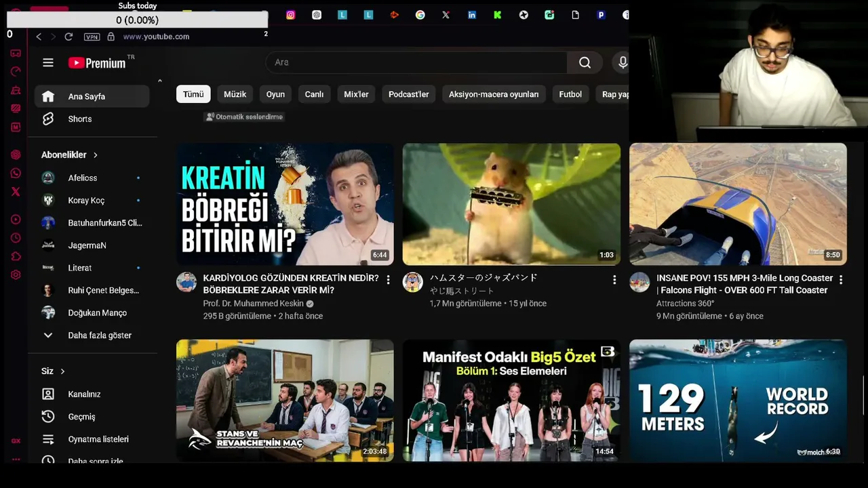Viewport: 868px width, 488px height.
Task: Go to Ana Sayfa in YouTube sidebar
Action: coord(92,96)
